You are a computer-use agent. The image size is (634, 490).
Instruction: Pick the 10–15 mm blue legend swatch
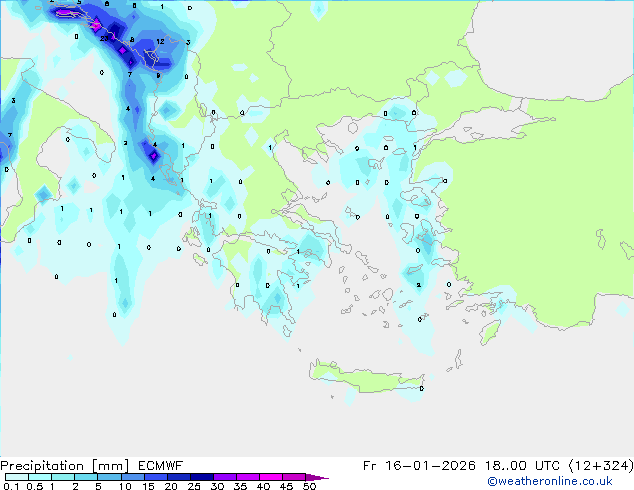(132, 477)
